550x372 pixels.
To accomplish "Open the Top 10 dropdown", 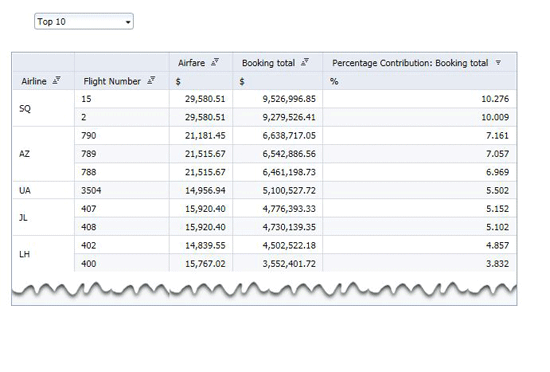I will point(84,22).
